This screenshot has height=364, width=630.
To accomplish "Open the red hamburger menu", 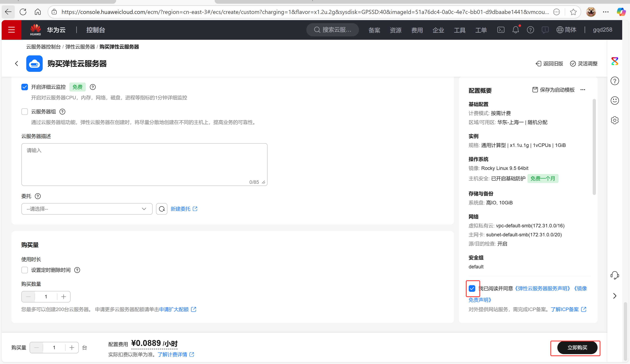I will 11,30.
